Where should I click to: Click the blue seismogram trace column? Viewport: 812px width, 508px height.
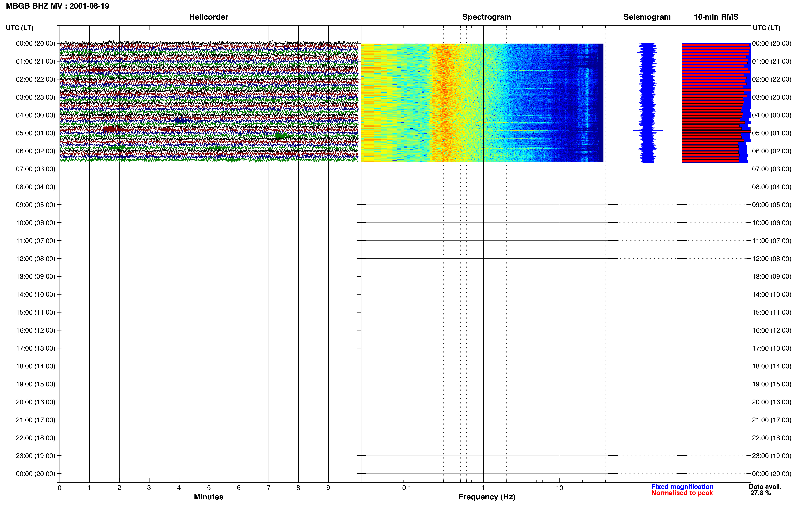tap(647, 103)
